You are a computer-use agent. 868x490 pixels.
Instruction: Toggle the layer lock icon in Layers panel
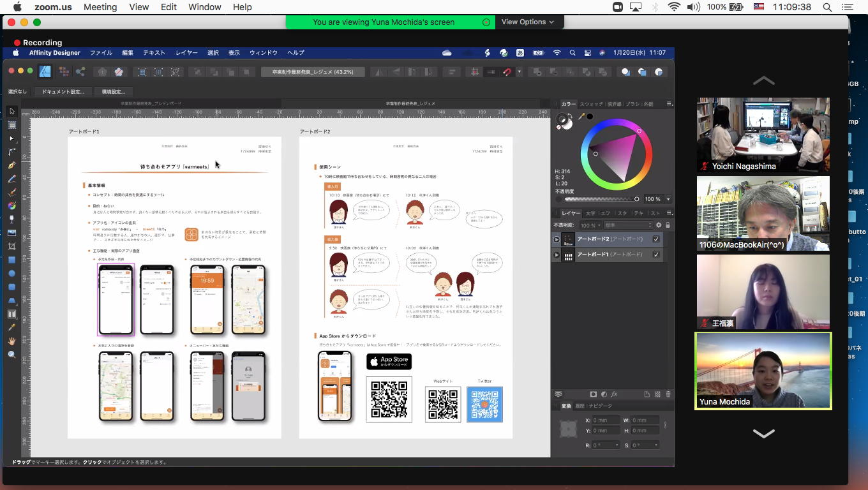pyautogui.click(x=668, y=225)
